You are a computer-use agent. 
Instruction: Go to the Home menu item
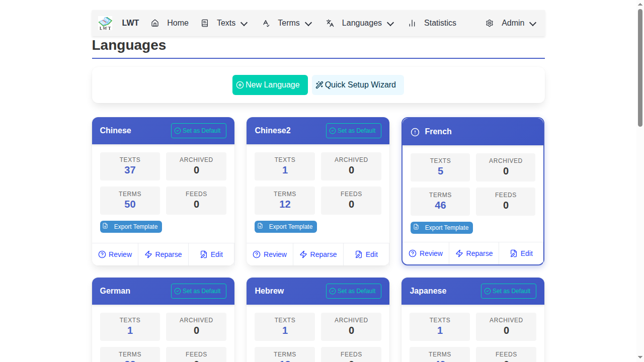[178, 23]
